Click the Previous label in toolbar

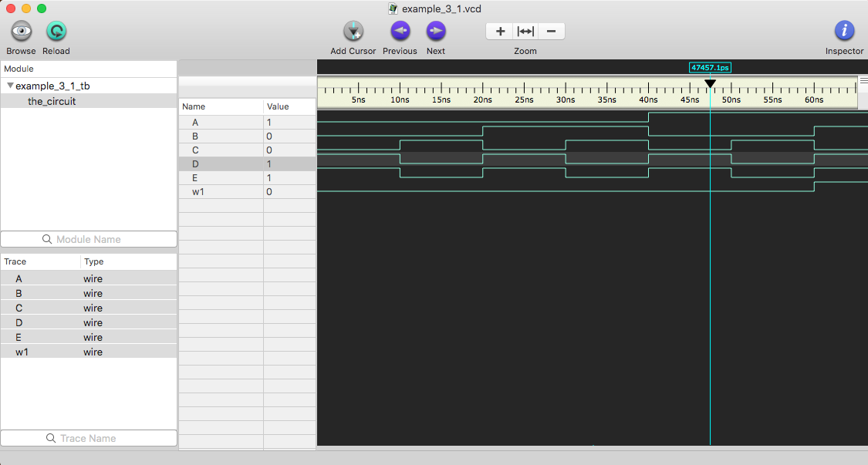(400, 51)
